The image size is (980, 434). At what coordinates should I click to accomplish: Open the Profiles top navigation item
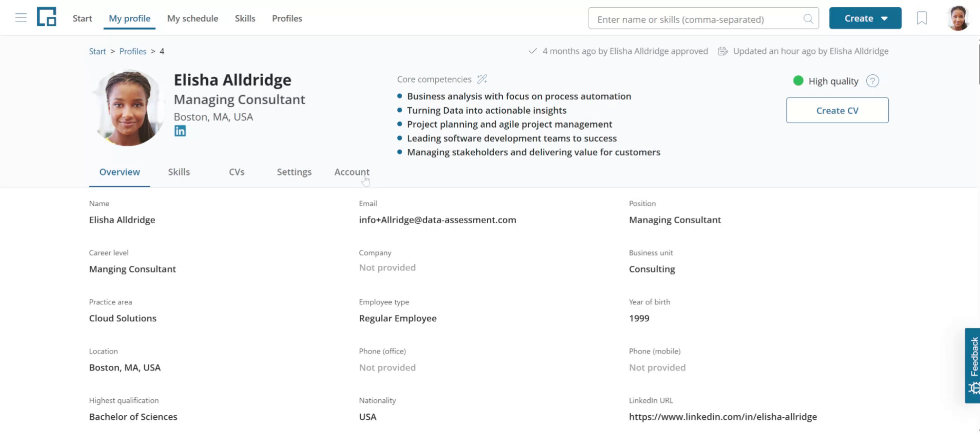click(x=287, y=18)
